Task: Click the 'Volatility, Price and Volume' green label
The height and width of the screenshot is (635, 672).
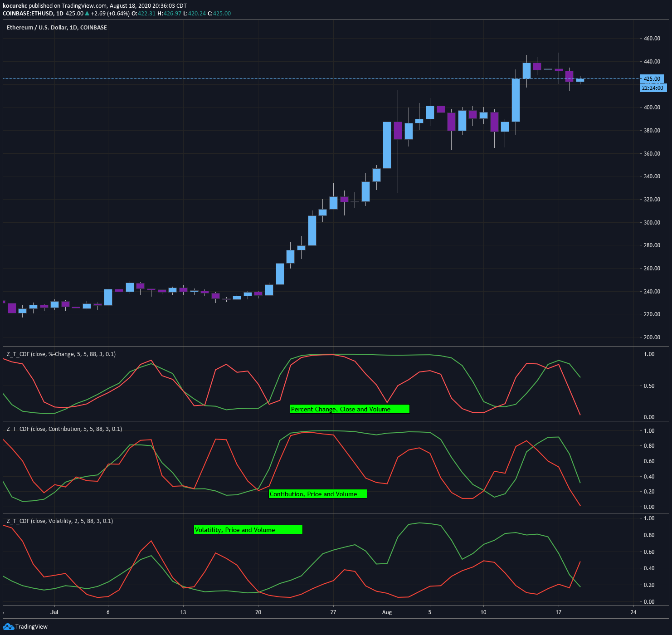Action: (248, 530)
